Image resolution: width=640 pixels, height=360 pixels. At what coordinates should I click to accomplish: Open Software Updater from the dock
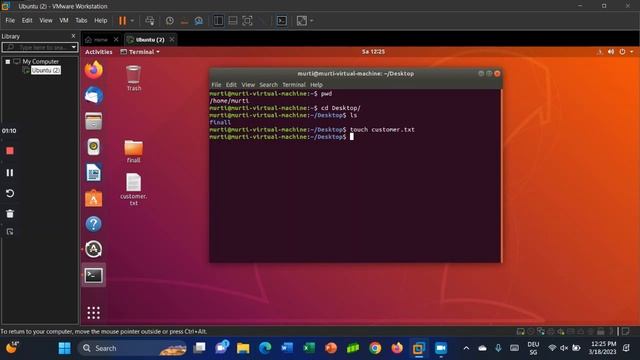pyautogui.click(x=93, y=249)
